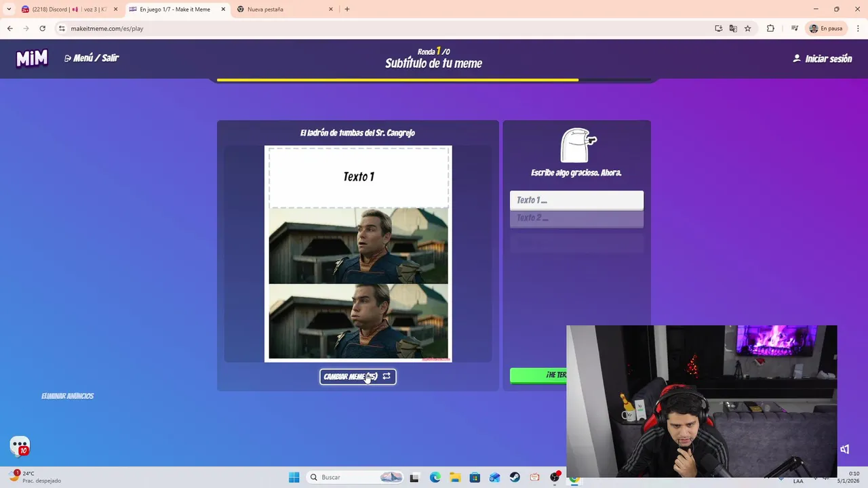The image size is (868, 488).
Task: Open the media controls icon
Action: 794,28
